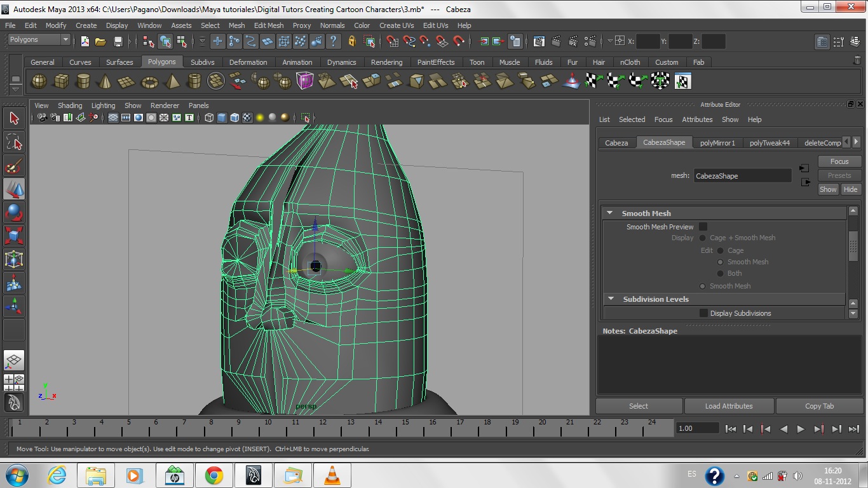Check the Display Subdivisions box

703,313
